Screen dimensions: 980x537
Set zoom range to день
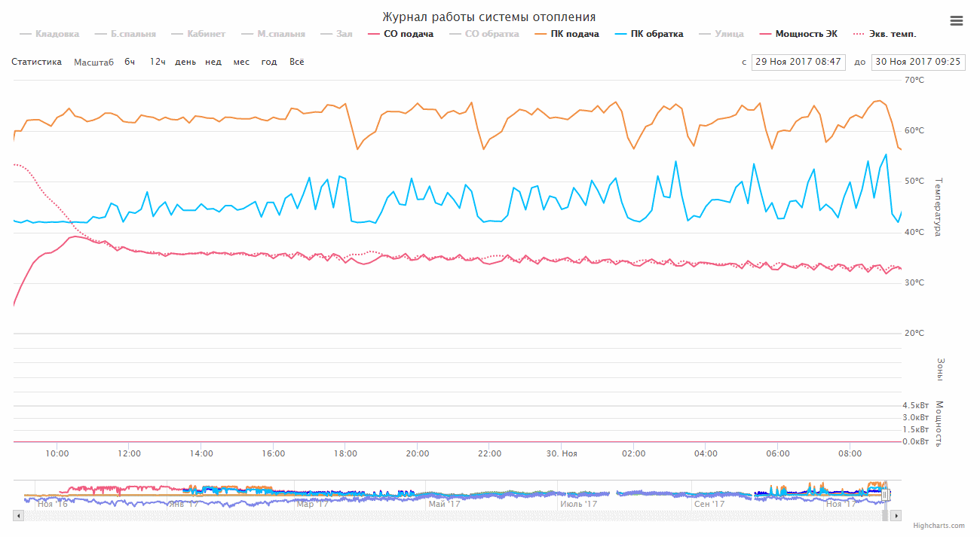[185, 62]
